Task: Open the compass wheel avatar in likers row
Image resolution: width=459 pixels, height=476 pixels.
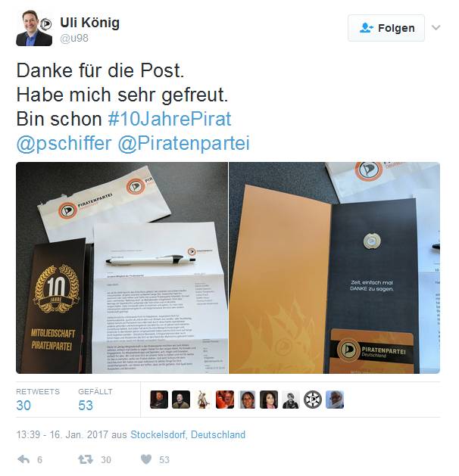Action: click(313, 400)
